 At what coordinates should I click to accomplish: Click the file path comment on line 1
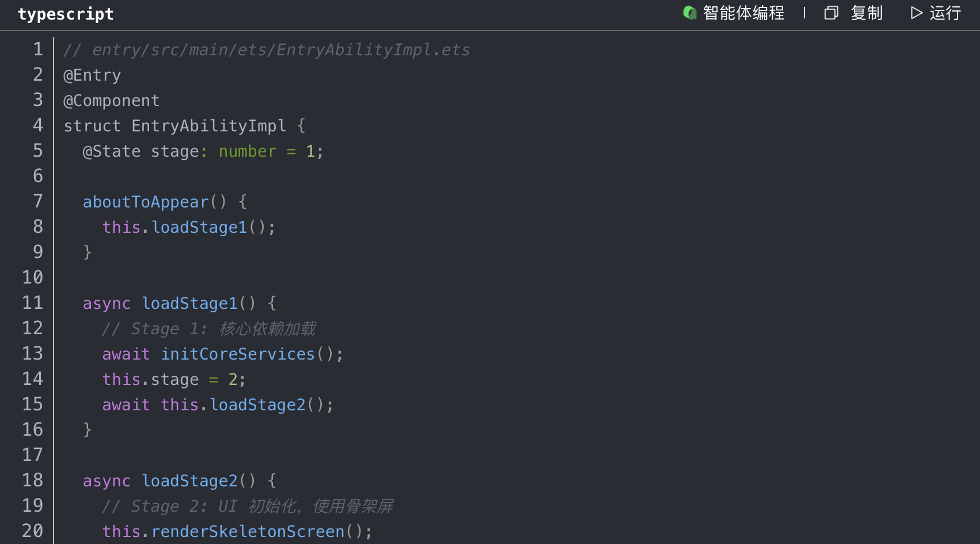(266, 50)
